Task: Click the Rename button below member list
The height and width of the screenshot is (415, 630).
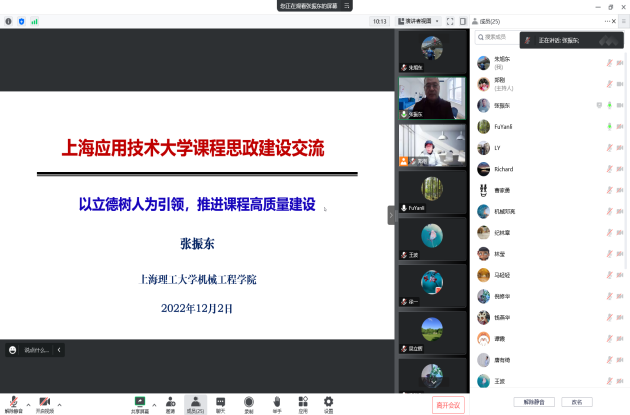Action: coord(577,402)
